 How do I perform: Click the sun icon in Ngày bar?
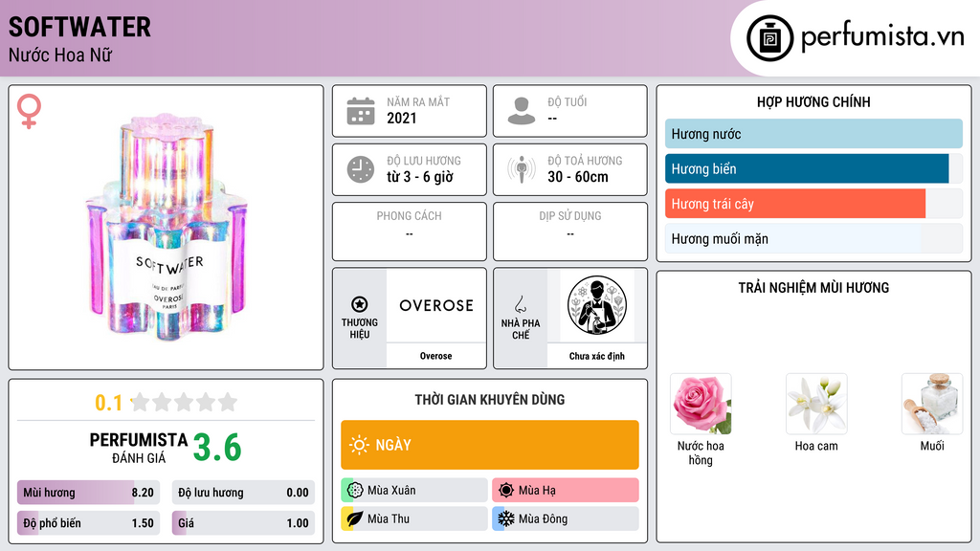(359, 445)
